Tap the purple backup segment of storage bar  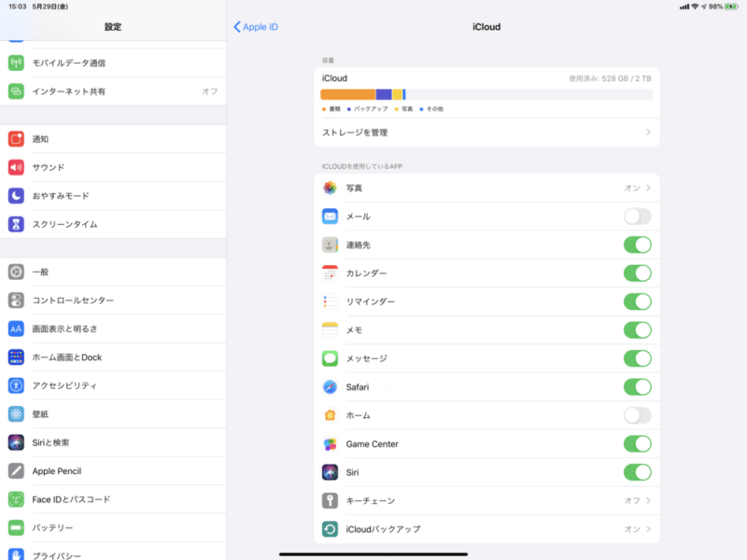(x=384, y=94)
